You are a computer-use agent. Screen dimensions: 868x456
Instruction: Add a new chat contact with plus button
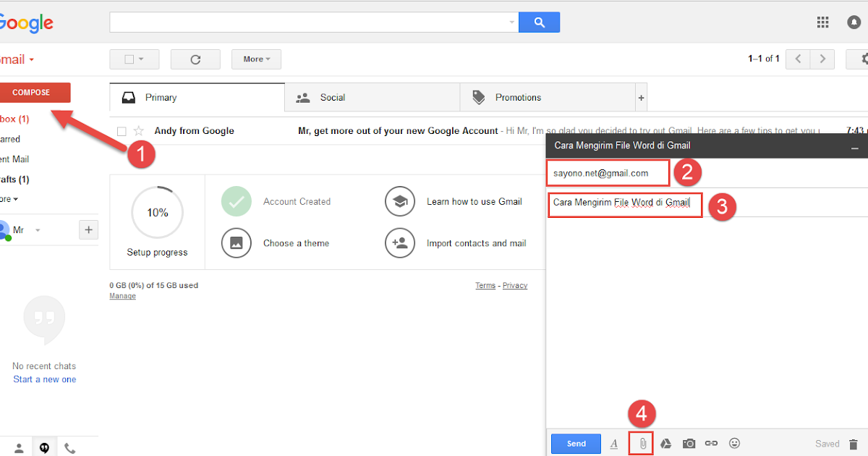(88, 230)
